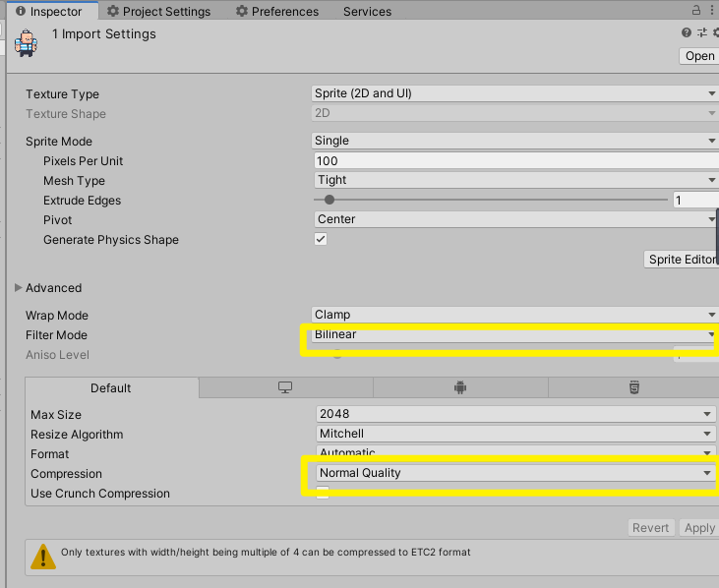The image size is (719, 588).
Task: Open the Wrap Mode dropdown
Action: [x=514, y=315]
